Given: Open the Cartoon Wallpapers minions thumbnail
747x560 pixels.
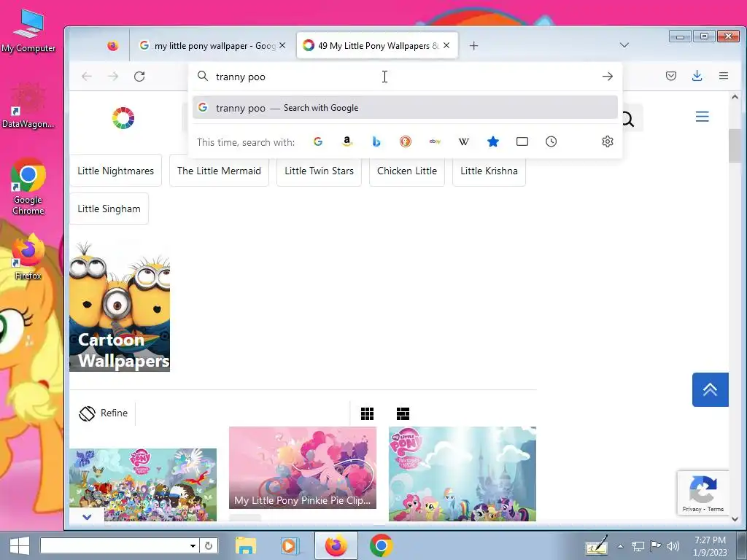Looking at the screenshot, I should click(120, 307).
